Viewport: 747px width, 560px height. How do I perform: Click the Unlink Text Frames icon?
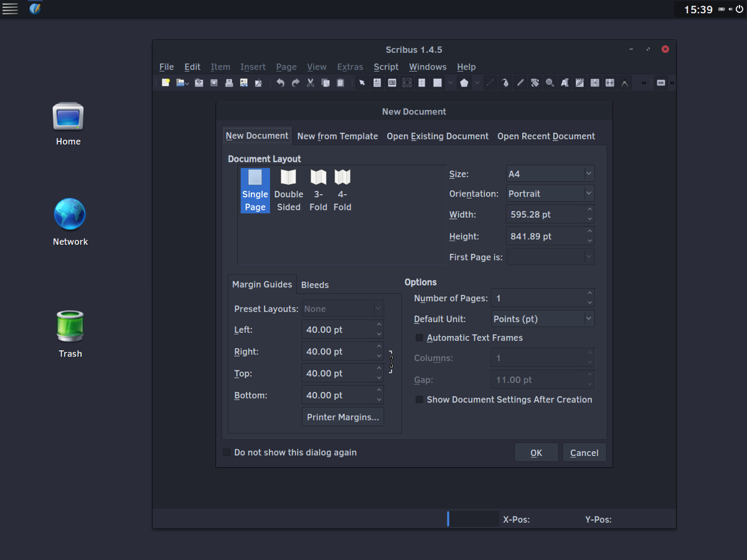click(x=610, y=83)
